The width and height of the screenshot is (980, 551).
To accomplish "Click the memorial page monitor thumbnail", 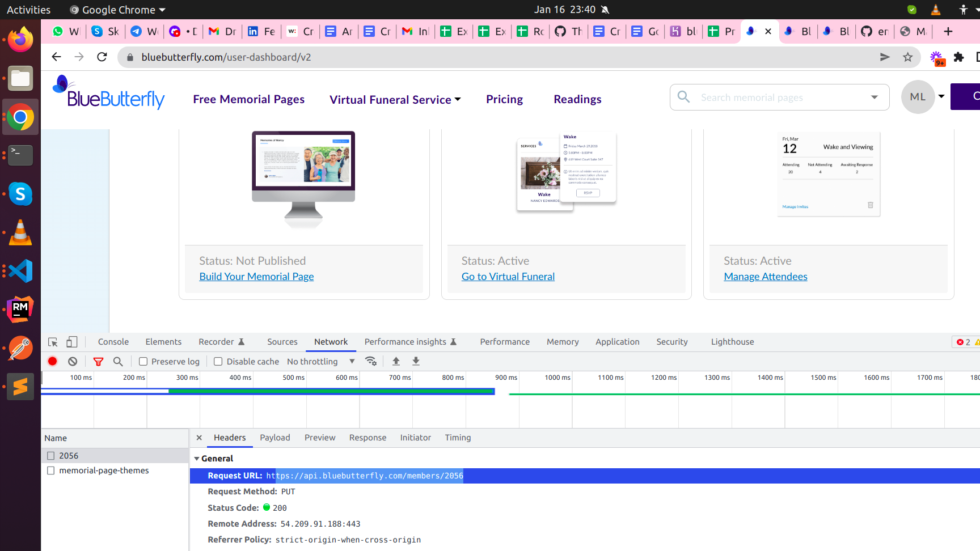I will [303, 179].
